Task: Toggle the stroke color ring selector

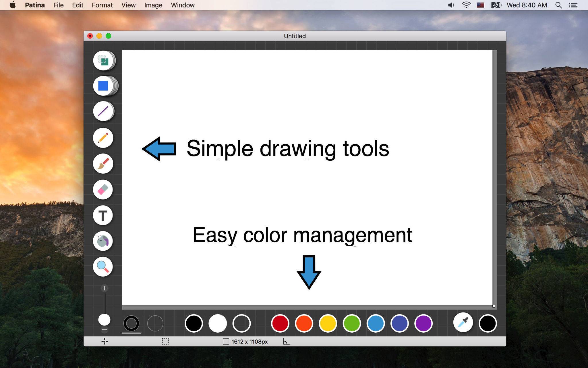Action: click(131, 323)
